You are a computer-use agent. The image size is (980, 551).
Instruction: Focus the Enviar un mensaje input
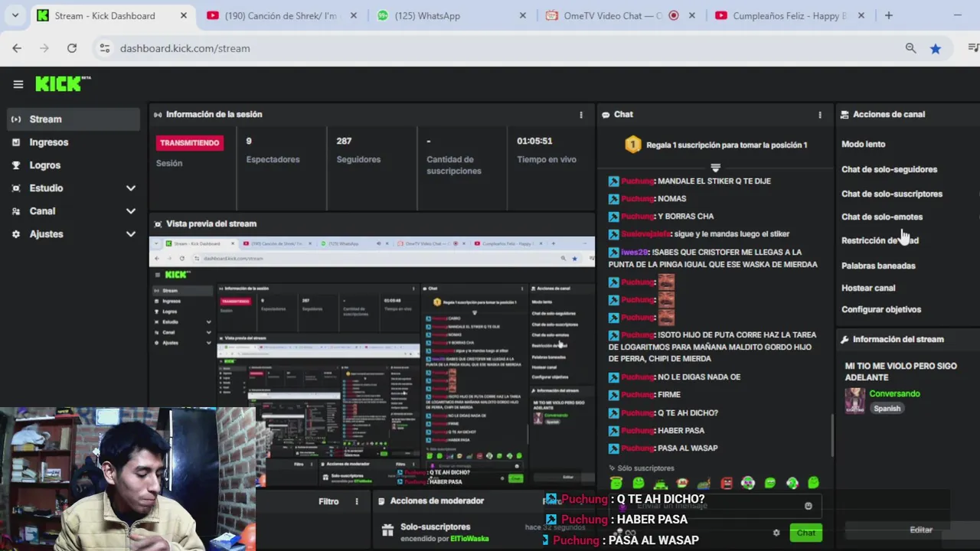point(716,506)
